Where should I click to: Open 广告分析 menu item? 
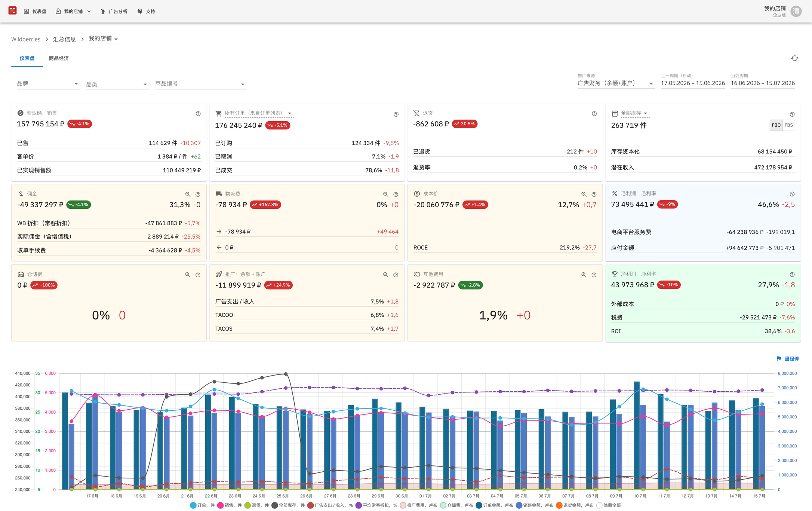coord(114,11)
